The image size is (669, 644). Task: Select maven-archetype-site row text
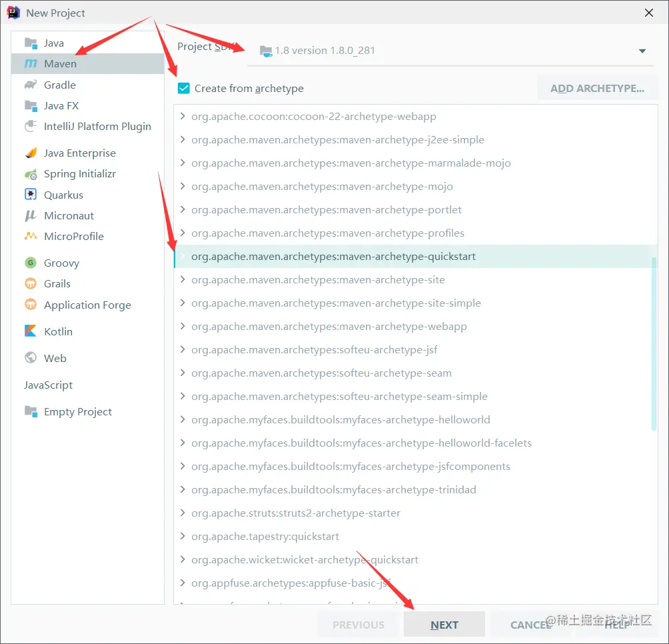coord(318,279)
